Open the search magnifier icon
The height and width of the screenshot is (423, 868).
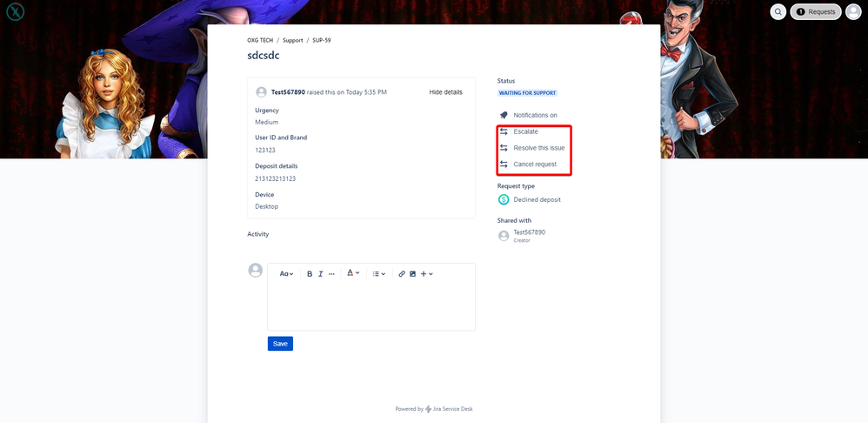click(x=778, y=11)
